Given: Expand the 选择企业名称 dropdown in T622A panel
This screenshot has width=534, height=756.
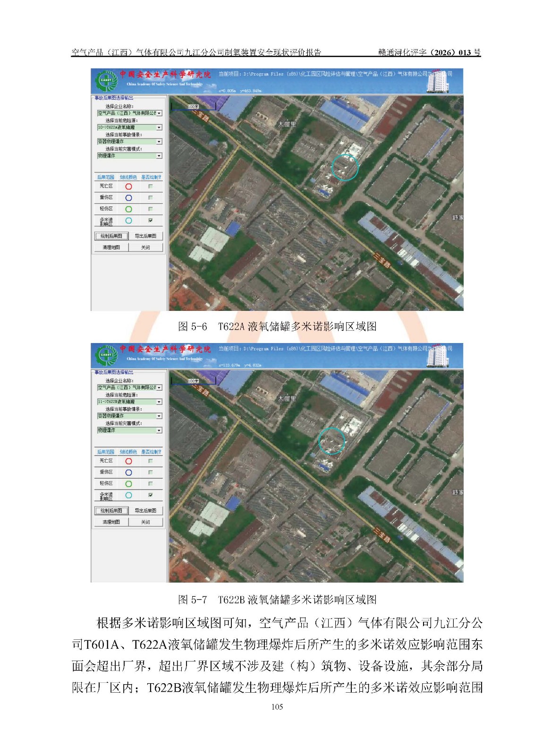Looking at the screenshot, I should [159, 113].
